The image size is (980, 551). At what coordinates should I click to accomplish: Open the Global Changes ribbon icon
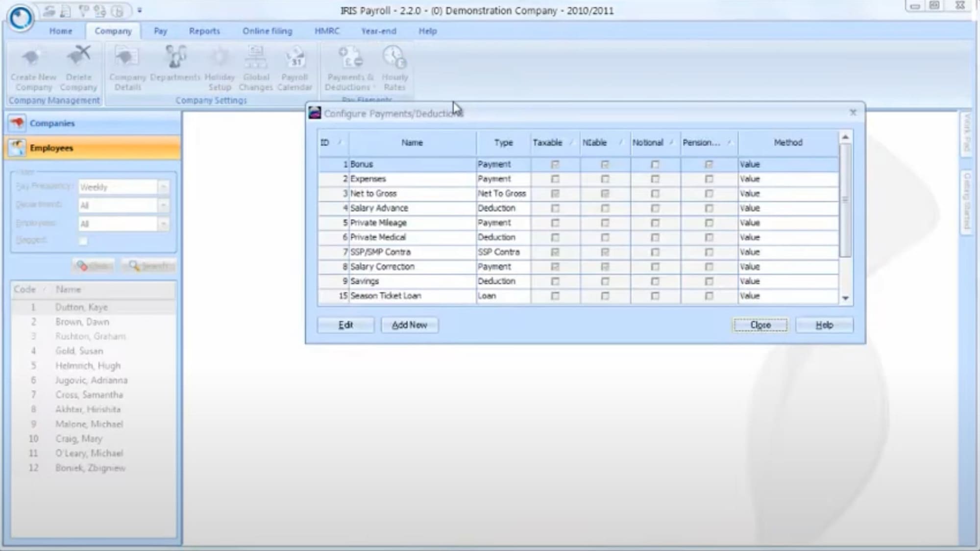coord(256,57)
